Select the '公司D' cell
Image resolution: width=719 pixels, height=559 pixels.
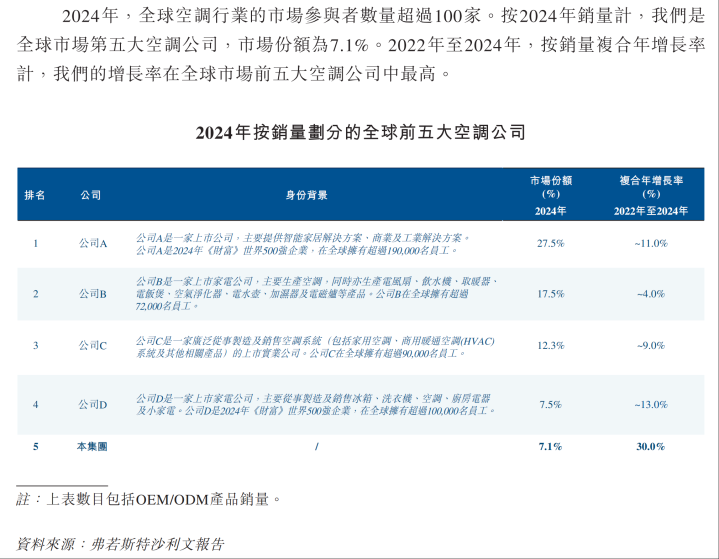point(93,404)
